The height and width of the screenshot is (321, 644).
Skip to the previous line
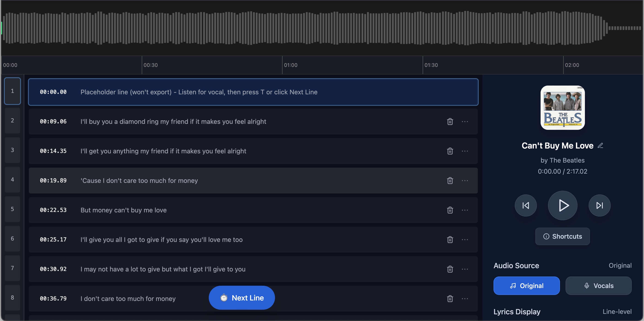click(x=526, y=205)
